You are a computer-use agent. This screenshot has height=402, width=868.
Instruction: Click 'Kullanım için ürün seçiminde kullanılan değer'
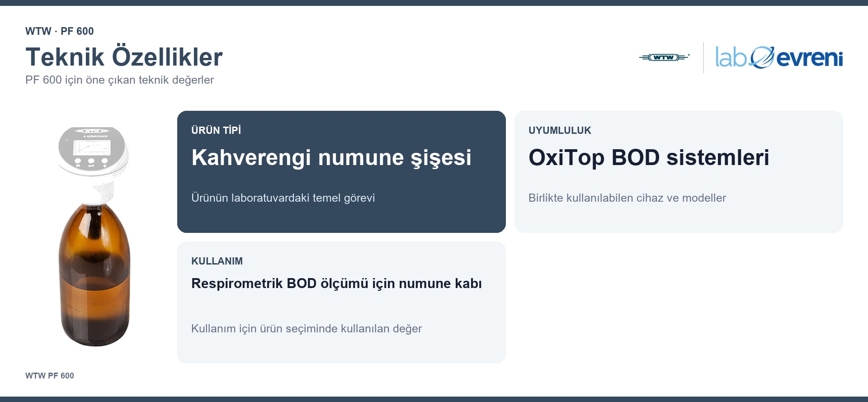click(307, 329)
